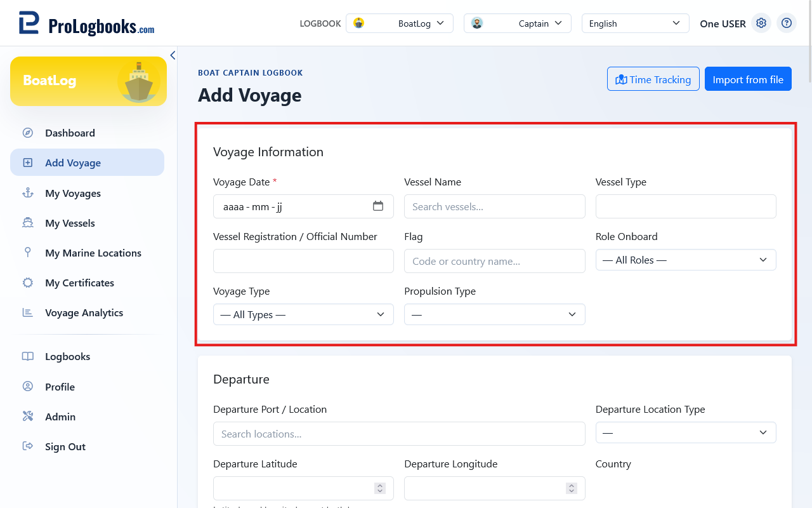Image resolution: width=812 pixels, height=508 pixels.
Task: Click the Sign Out arrow icon
Action: (x=28, y=446)
